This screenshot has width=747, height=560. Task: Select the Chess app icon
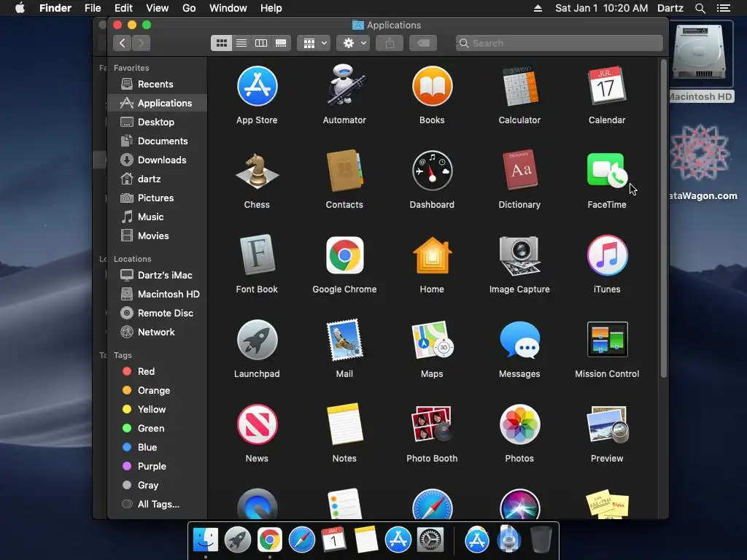[258, 171]
